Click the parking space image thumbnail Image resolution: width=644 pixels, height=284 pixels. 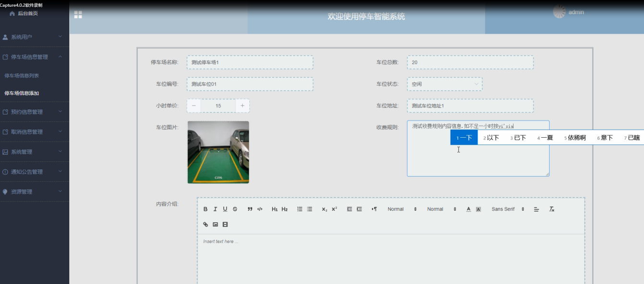[x=218, y=152]
